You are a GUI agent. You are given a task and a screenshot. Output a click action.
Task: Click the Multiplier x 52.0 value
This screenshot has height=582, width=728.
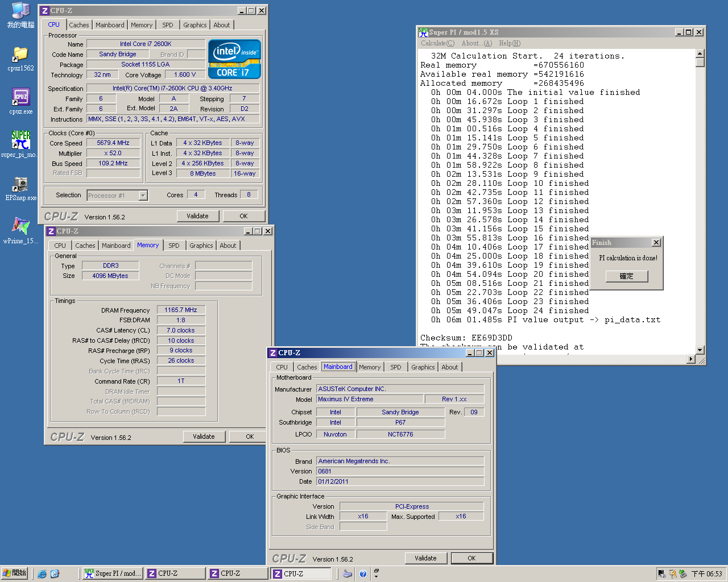[x=113, y=153]
